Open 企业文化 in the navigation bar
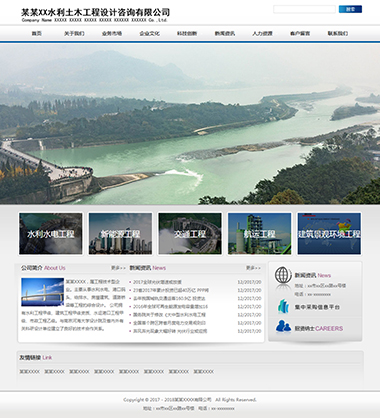Image resolution: width=380 pixels, height=418 pixels. pyautogui.click(x=149, y=33)
